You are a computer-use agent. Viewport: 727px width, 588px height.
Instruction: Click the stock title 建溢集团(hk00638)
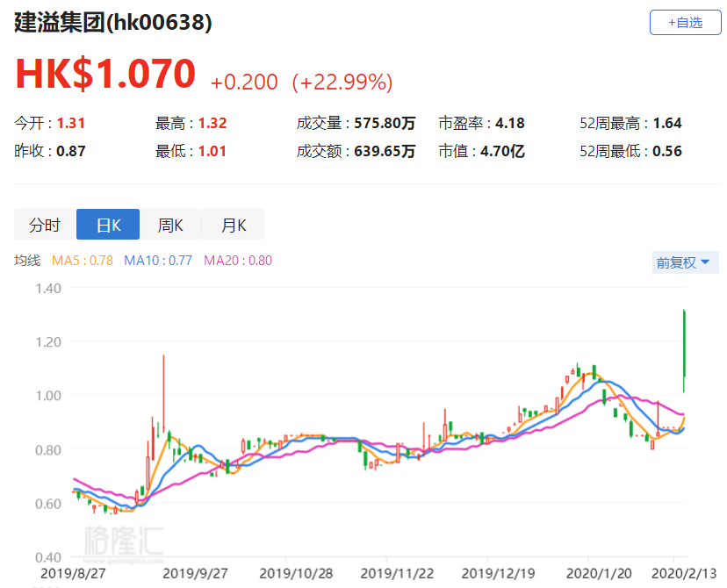pos(113,22)
